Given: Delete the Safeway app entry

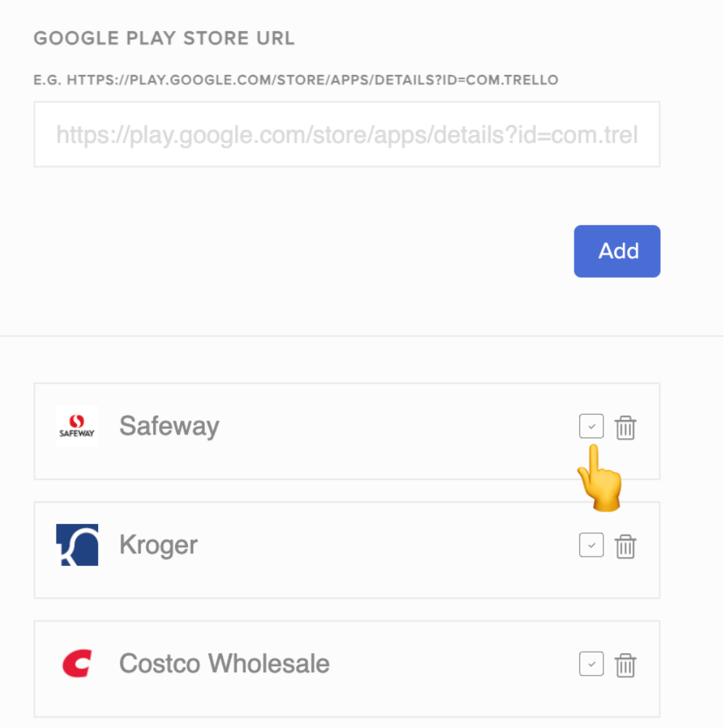Looking at the screenshot, I should click(625, 426).
